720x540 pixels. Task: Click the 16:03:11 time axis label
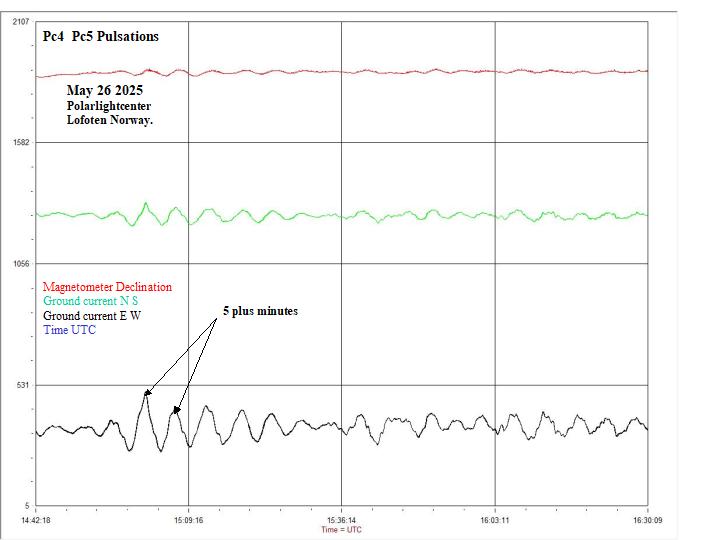[x=496, y=519]
